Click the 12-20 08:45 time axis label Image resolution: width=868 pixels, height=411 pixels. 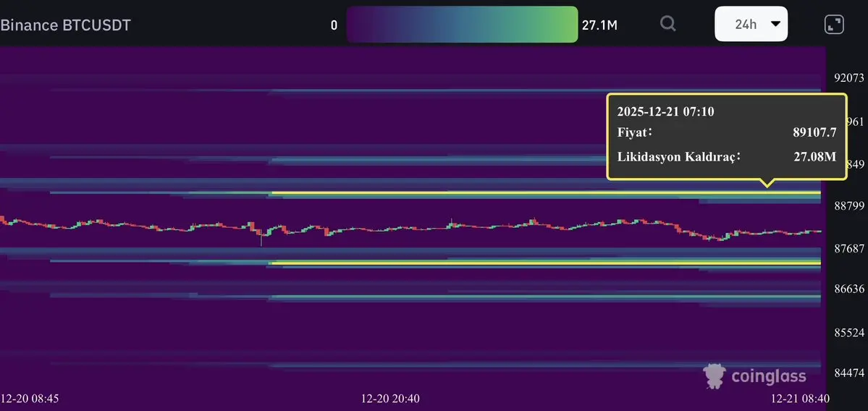click(x=30, y=398)
